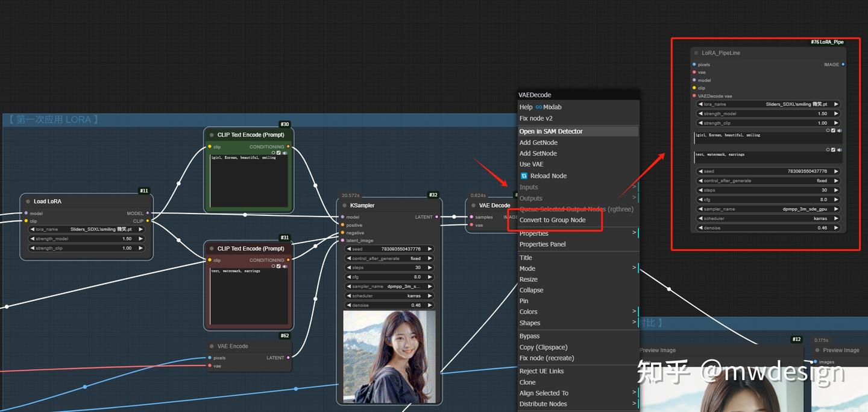Image resolution: width=868 pixels, height=412 pixels.
Task: Open the lora_name selector on the Load LoRA node
Action: click(86, 229)
